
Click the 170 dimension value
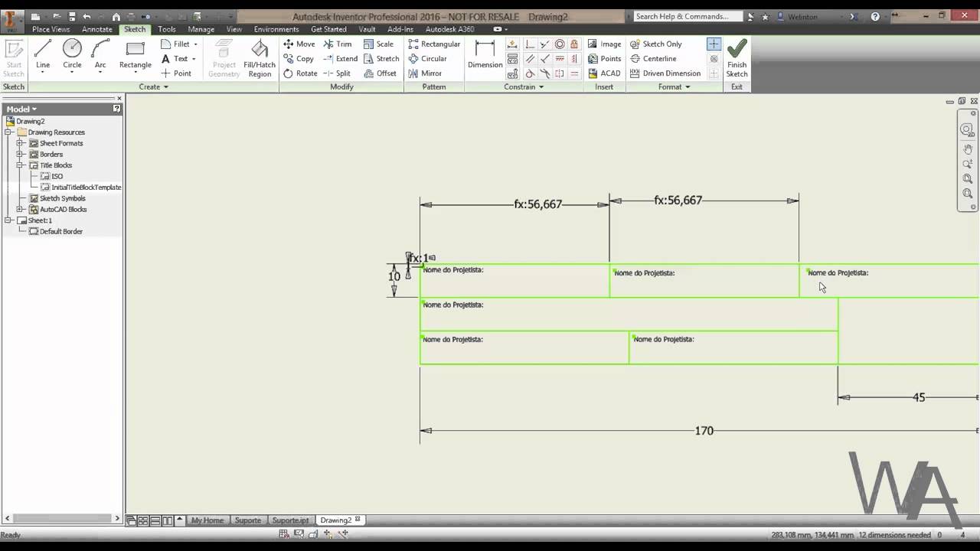coord(704,431)
